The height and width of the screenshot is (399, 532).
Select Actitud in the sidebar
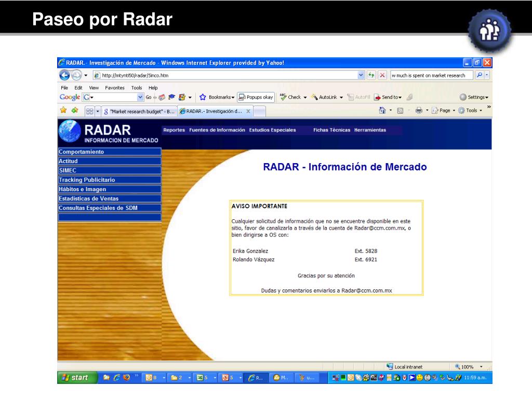[x=110, y=161]
